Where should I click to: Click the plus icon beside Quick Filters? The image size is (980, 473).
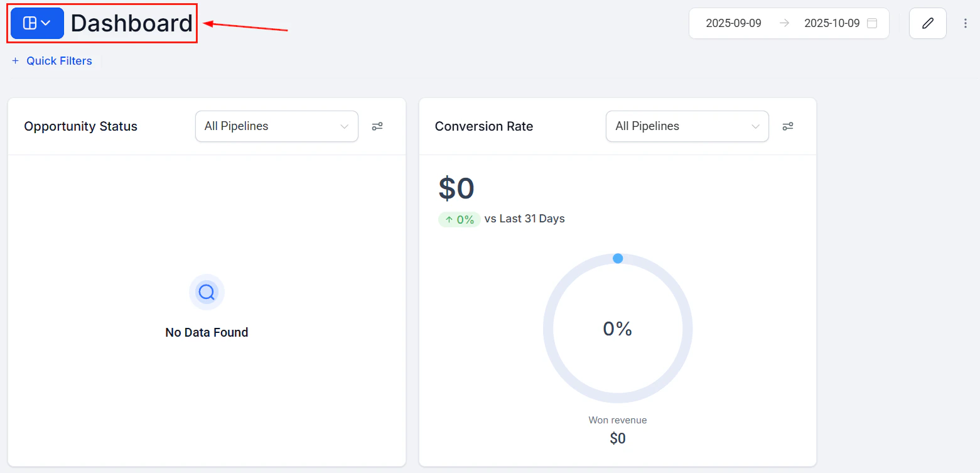pyautogui.click(x=15, y=60)
